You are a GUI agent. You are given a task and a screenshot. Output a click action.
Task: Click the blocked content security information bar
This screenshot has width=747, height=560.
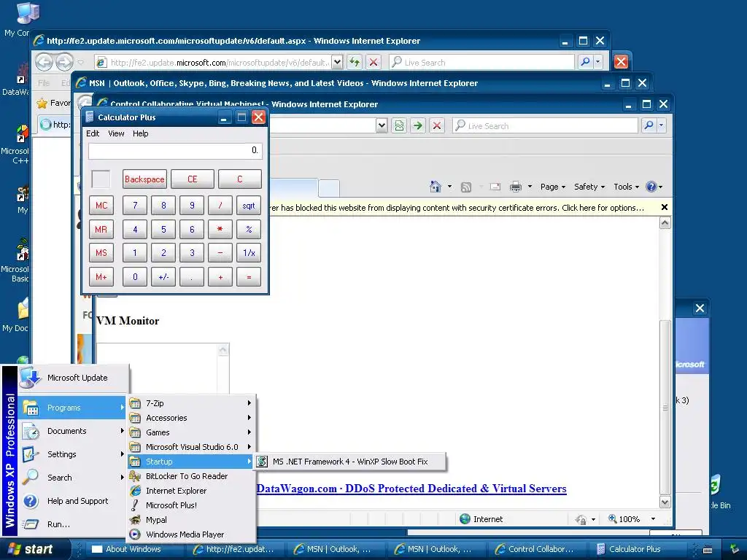[x=457, y=208]
